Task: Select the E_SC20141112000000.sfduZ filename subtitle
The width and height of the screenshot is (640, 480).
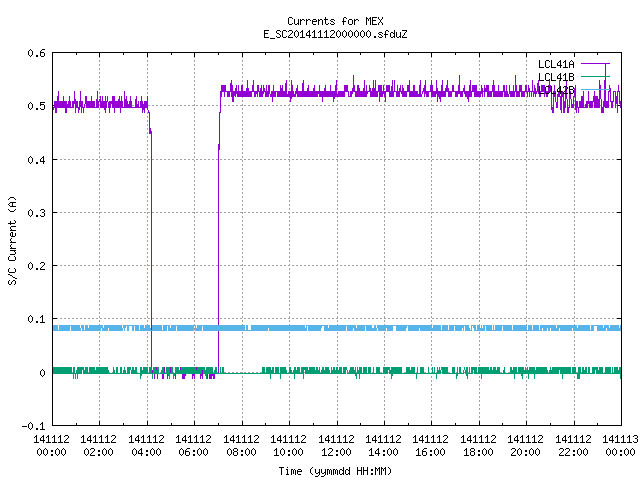Action: (x=335, y=34)
